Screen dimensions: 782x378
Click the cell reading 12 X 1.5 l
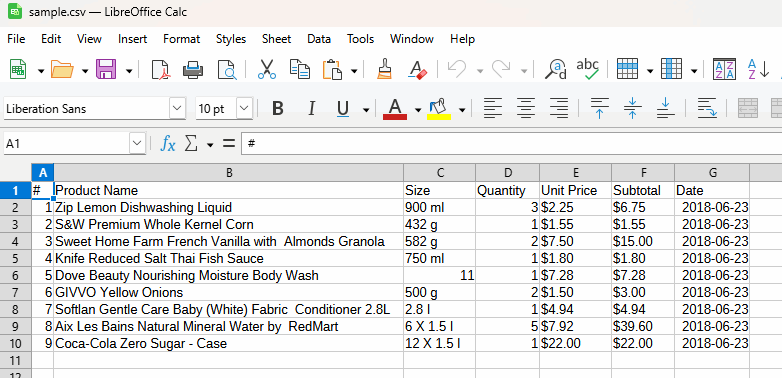(439, 343)
